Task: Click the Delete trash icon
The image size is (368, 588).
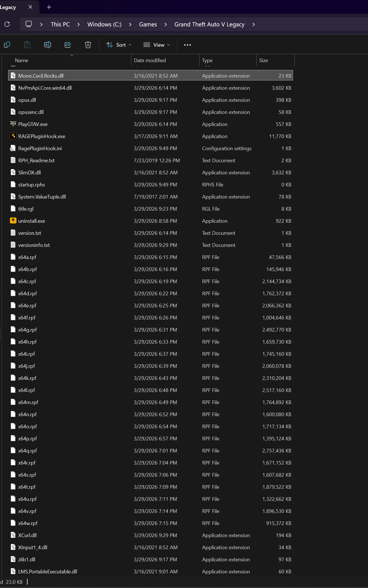Action: pos(88,45)
